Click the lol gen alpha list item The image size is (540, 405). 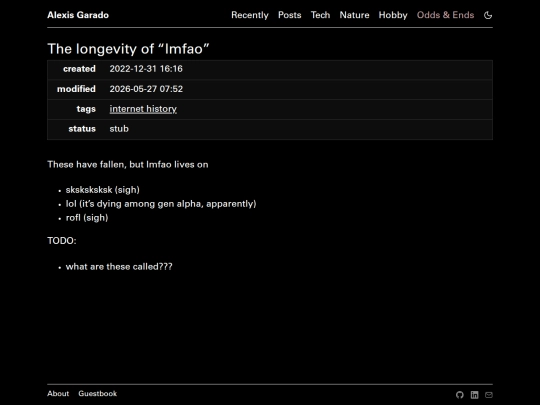[x=161, y=204]
